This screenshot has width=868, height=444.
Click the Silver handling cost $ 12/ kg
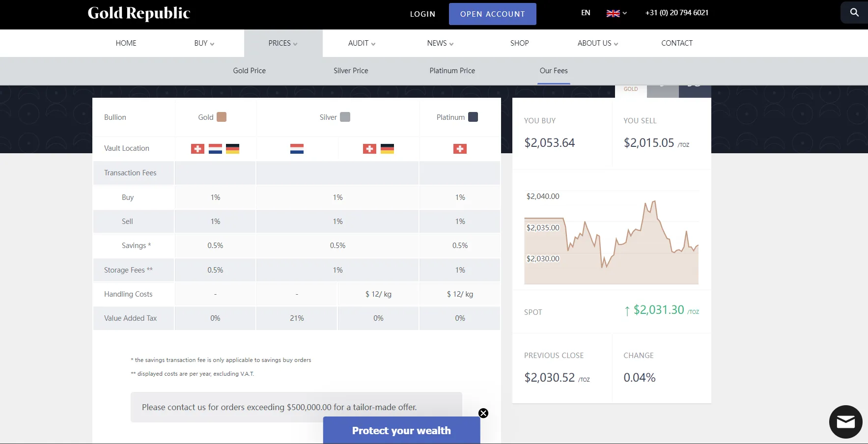coord(378,294)
